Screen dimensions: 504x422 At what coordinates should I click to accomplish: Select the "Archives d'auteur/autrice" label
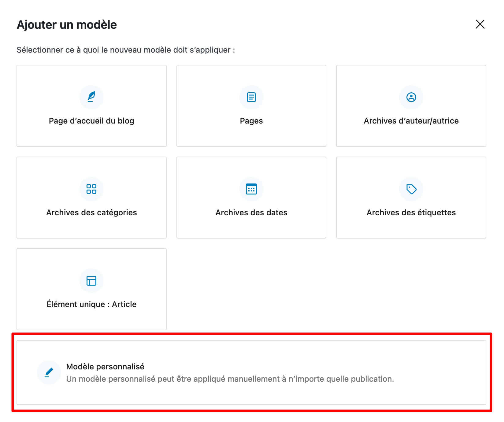(411, 121)
